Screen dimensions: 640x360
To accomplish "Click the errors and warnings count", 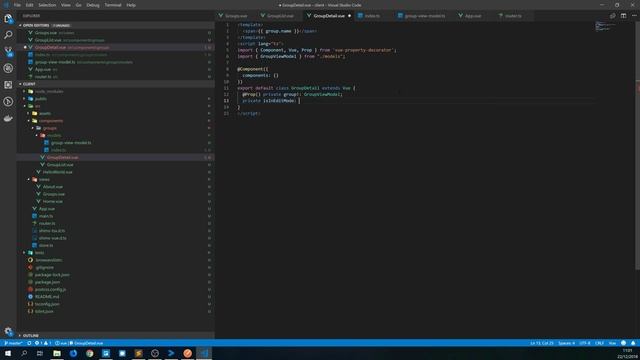I will [x=43, y=343].
